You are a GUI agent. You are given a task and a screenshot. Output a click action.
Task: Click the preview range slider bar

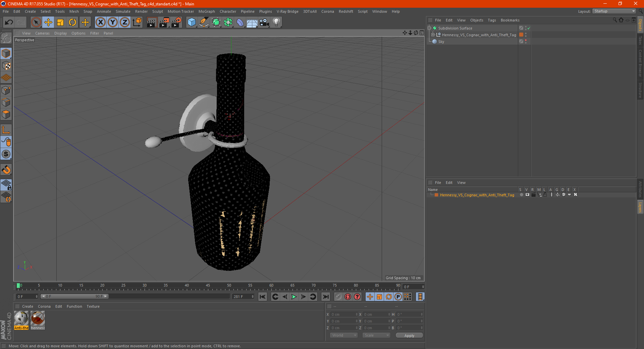pyautogui.click(x=74, y=296)
